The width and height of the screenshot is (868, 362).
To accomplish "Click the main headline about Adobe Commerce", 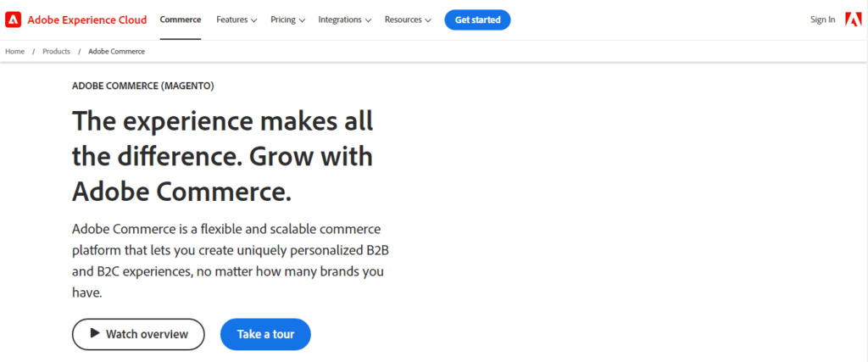I will coord(223,157).
